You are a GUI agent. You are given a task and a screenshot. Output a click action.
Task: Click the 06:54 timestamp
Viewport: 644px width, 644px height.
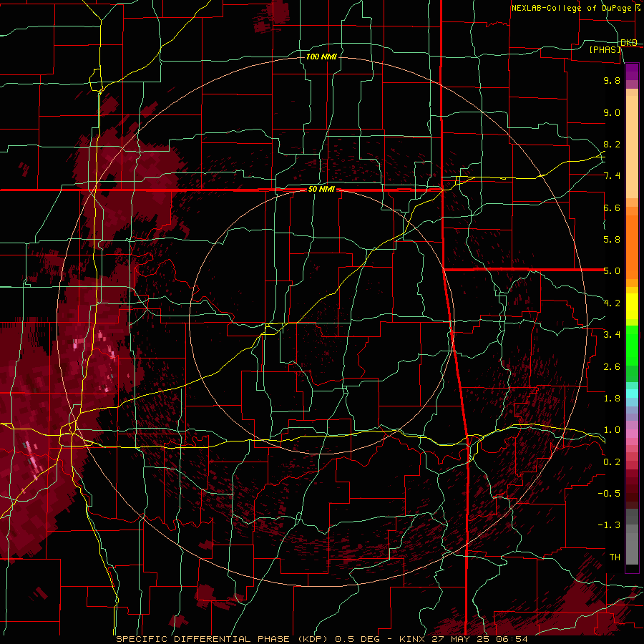click(512, 639)
